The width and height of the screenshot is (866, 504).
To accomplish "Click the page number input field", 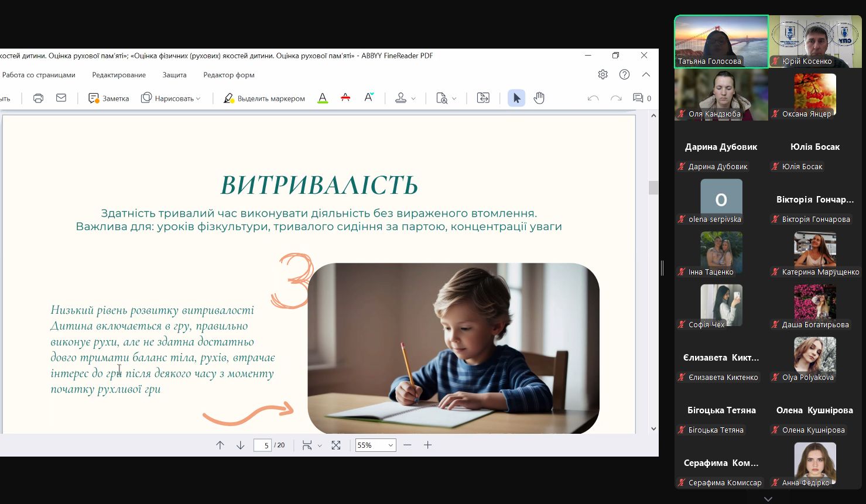I will [263, 445].
